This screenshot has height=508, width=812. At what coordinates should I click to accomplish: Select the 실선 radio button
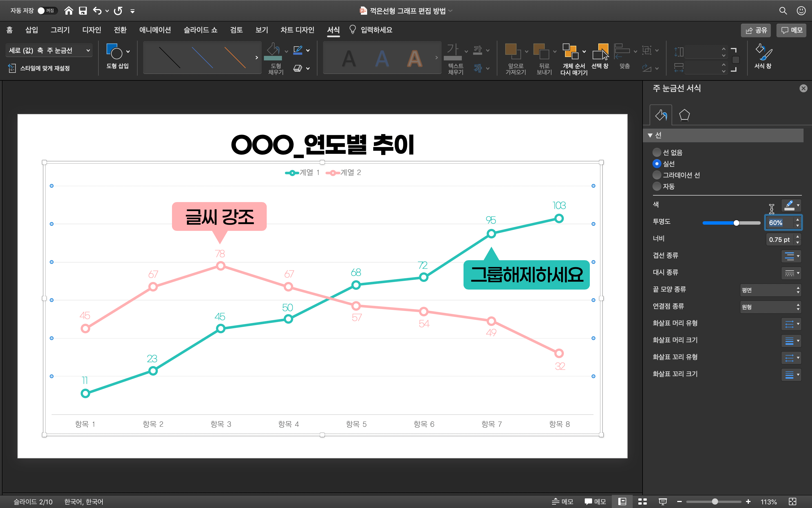pyautogui.click(x=657, y=164)
